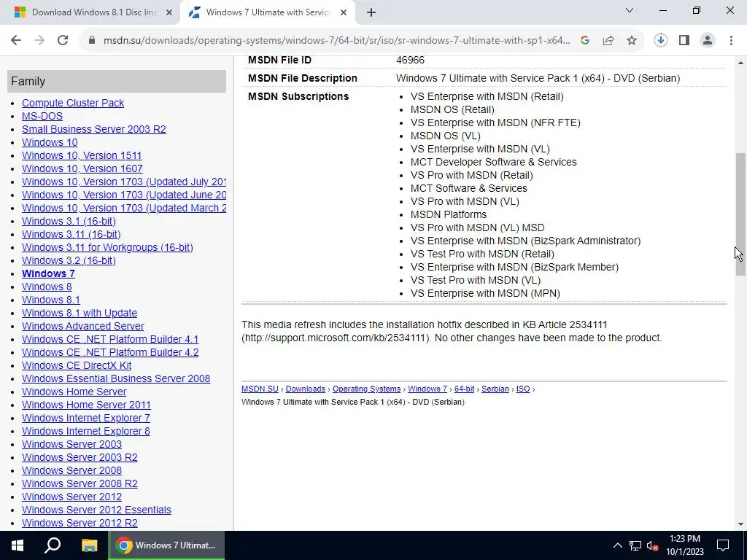747x560 pixels.
Task: Open the Compute Cluster Pack link
Action: 73,103
